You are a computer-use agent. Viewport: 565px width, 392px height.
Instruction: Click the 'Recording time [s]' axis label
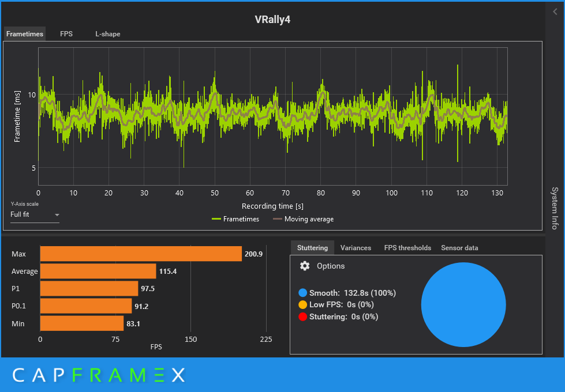click(272, 206)
